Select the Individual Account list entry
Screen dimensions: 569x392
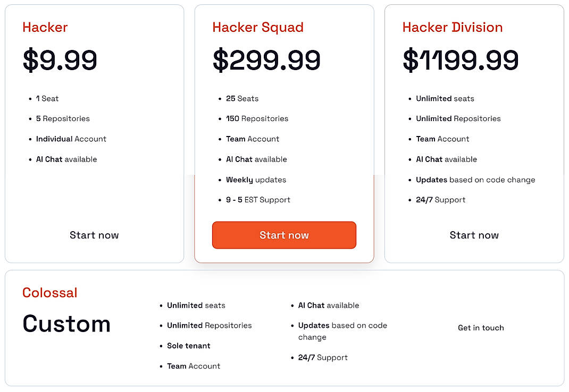click(x=71, y=139)
